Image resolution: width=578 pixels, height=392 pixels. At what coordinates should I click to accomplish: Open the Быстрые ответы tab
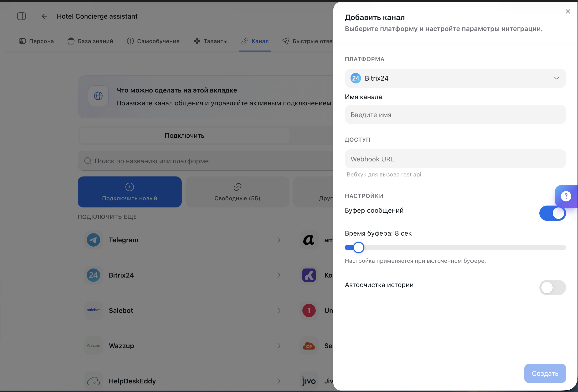coord(308,41)
